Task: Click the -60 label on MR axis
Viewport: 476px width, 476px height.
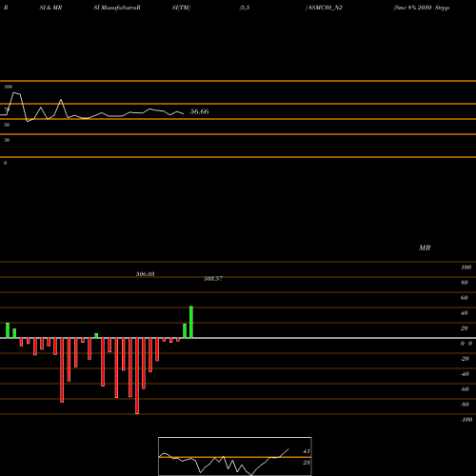Action: [465, 389]
